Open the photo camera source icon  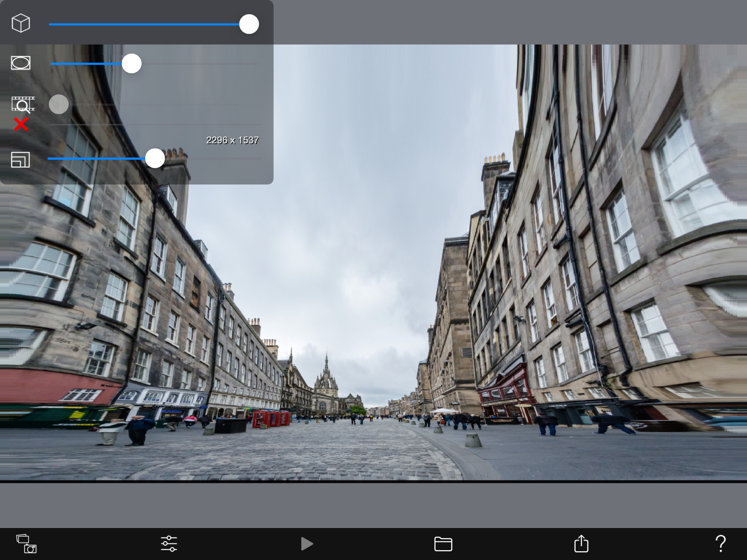[26, 543]
